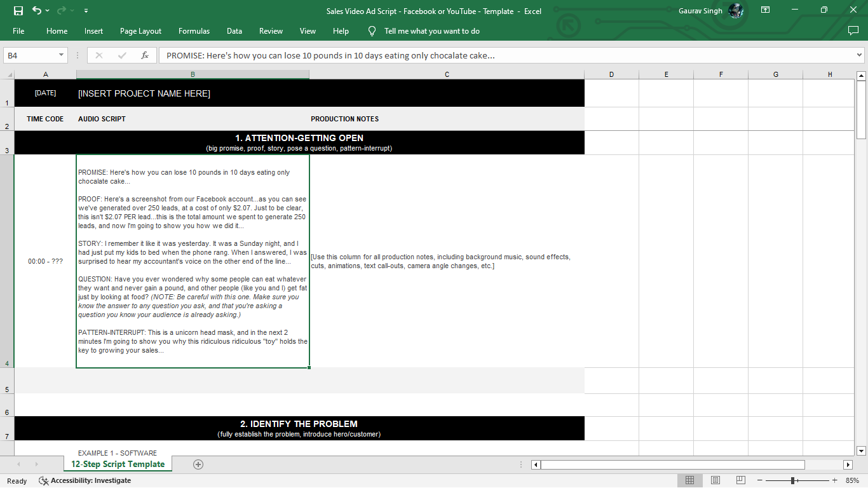Click the 'EXAMPLE 1 - SOFTWARE' cell
The height and width of the screenshot is (488, 868).
pyautogui.click(x=193, y=449)
